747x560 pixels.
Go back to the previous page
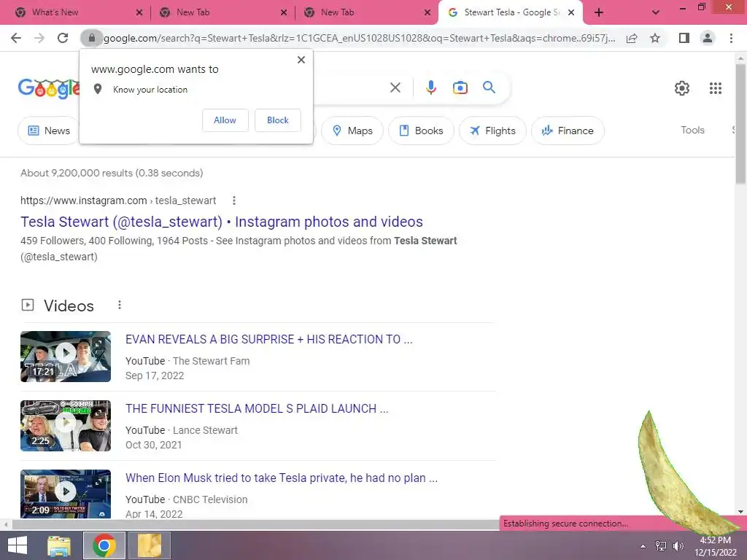click(16, 38)
